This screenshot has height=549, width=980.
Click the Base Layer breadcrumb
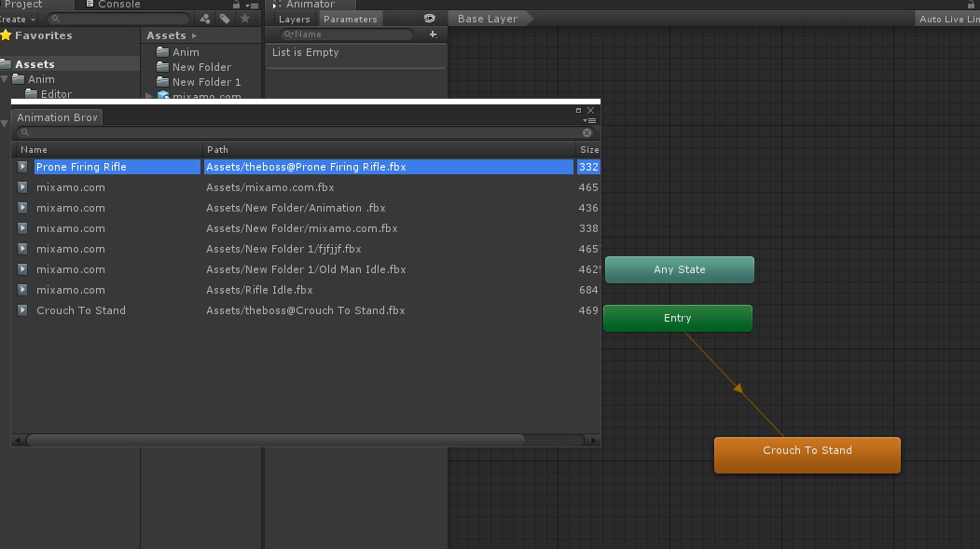(488, 19)
